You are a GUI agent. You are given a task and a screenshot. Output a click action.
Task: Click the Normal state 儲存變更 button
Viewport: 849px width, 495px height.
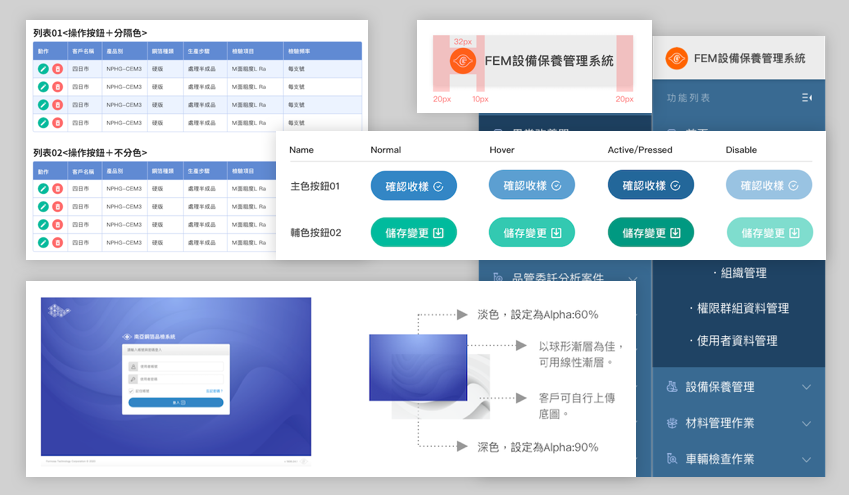tap(414, 232)
